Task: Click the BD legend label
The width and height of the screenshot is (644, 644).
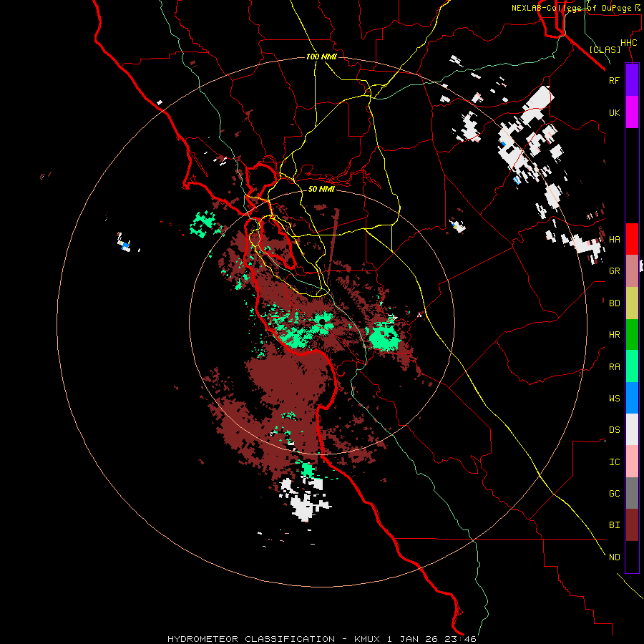Action: (614, 303)
